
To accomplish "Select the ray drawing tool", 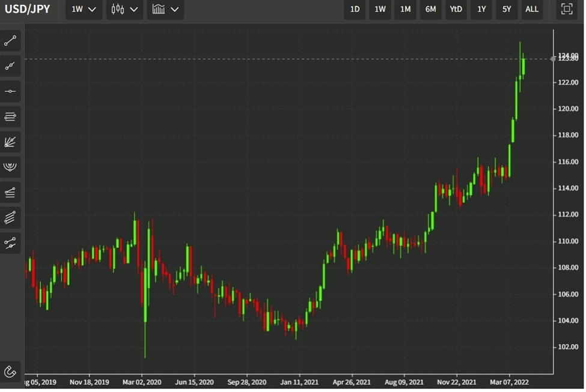I will (10, 65).
